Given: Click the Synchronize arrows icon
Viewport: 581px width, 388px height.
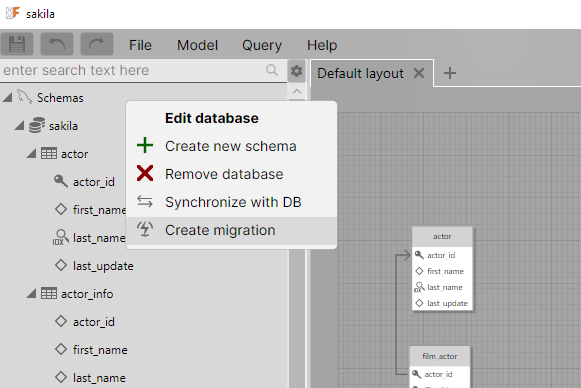Looking at the screenshot, I should coord(145,201).
